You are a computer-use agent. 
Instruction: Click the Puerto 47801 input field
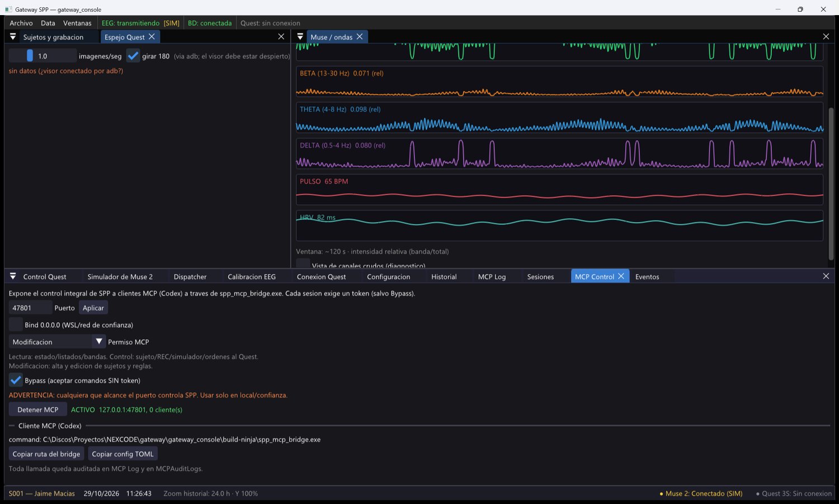click(x=30, y=308)
